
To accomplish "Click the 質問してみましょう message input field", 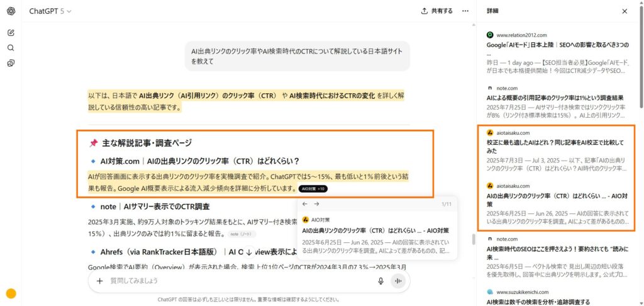I will pyautogui.click(x=239, y=281).
